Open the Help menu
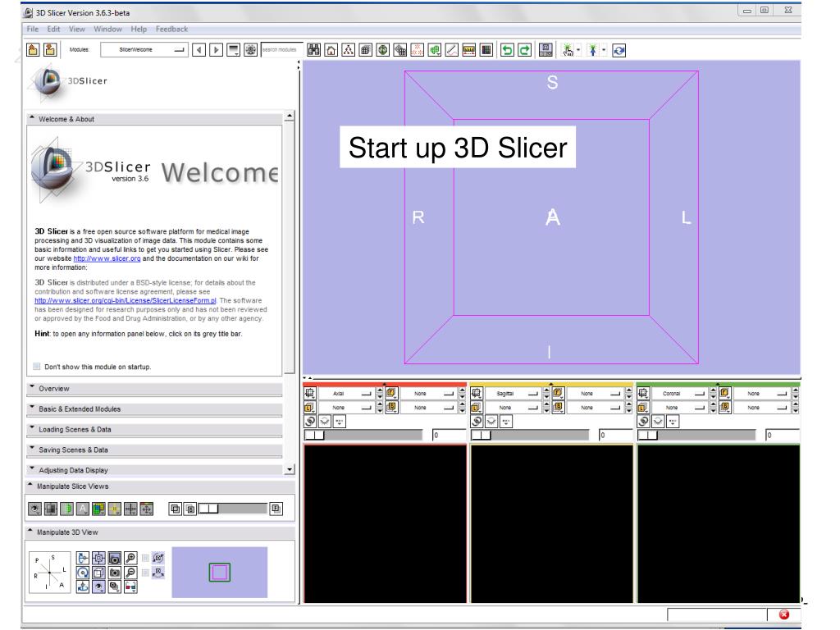Image resolution: width=840 pixels, height=630 pixels. pos(139,29)
